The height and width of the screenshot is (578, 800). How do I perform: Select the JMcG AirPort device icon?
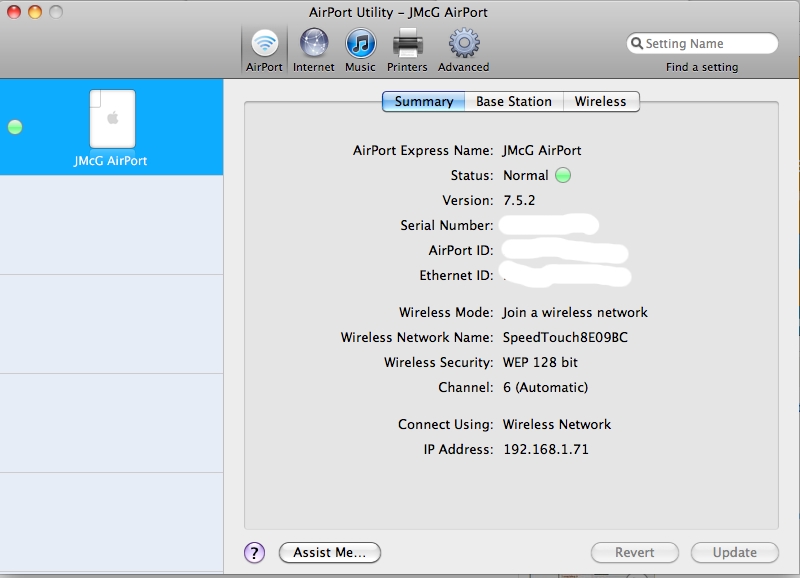[x=112, y=119]
